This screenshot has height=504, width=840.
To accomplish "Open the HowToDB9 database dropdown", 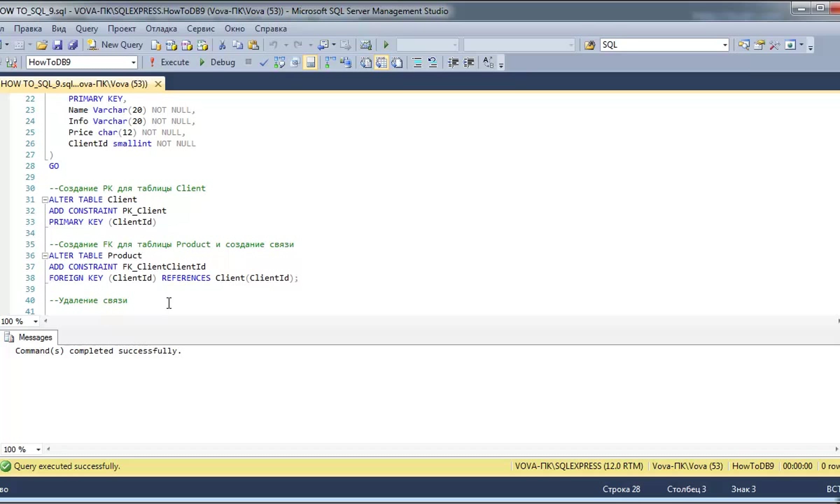I will [x=133, y=63].
